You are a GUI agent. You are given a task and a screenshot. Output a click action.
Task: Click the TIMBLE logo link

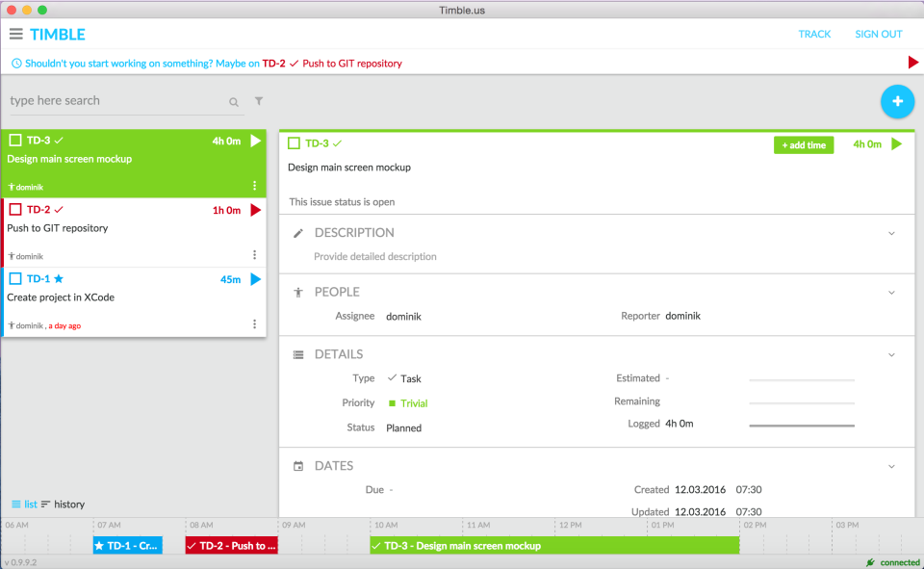point(58,35)
